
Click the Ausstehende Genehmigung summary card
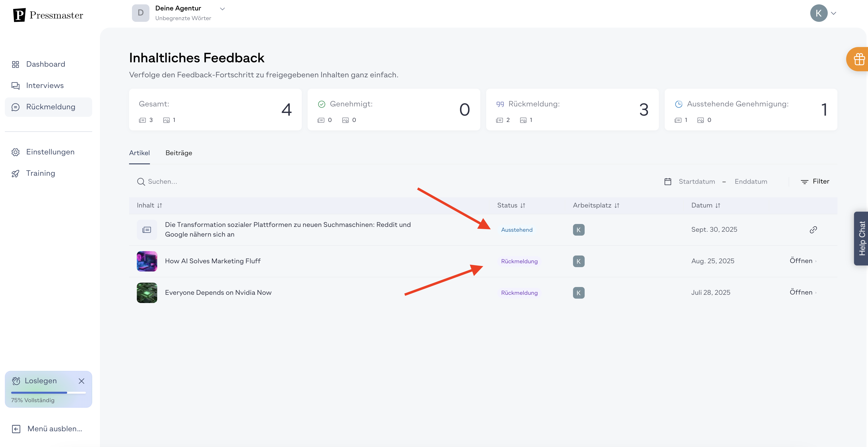pyautogui.click(x=751, y=110)
